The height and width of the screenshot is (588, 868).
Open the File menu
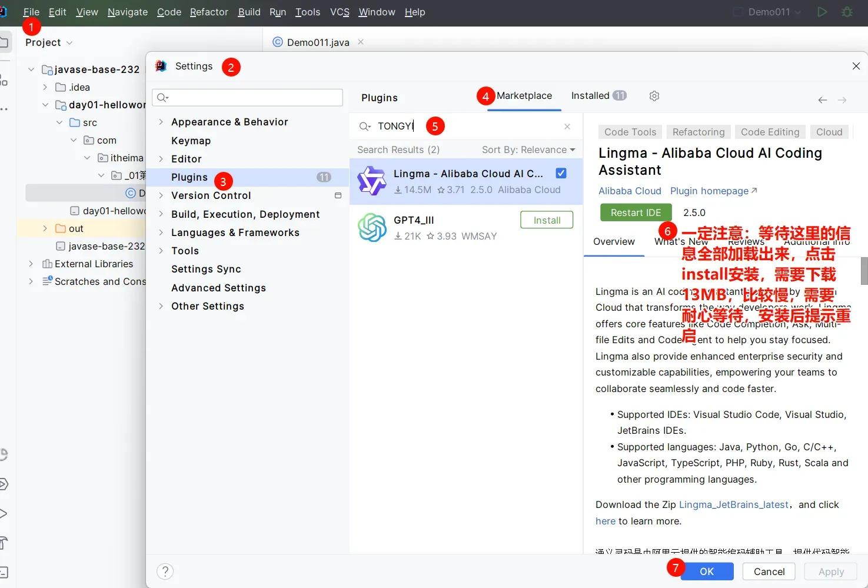click(31, 12)
